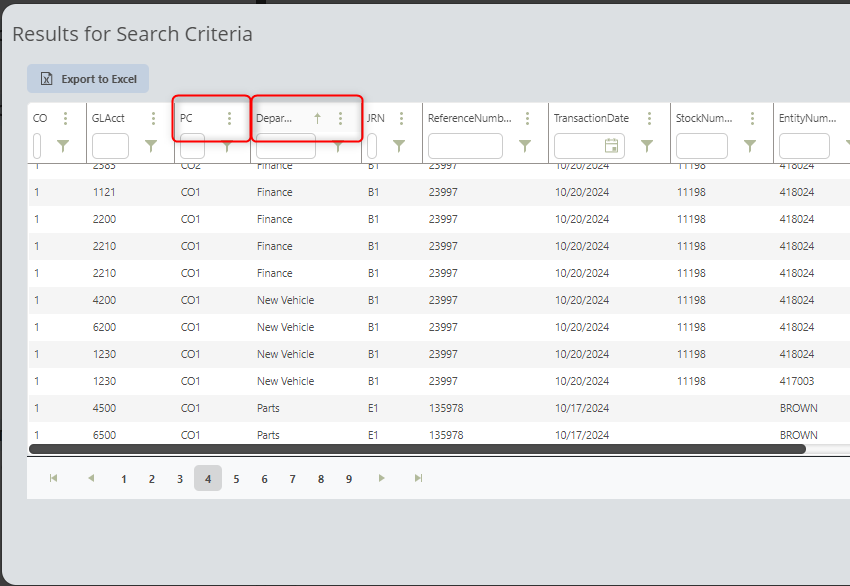Open the GLAcct column options menu

pyautogui.click(x=153, y=118)
